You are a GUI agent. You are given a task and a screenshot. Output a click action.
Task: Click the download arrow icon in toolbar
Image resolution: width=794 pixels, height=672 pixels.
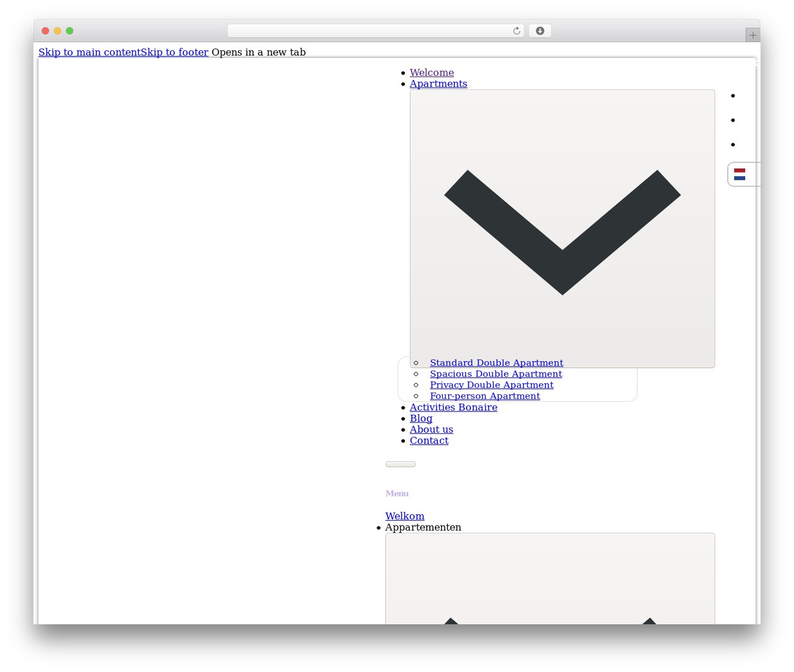tap(540, 31)
